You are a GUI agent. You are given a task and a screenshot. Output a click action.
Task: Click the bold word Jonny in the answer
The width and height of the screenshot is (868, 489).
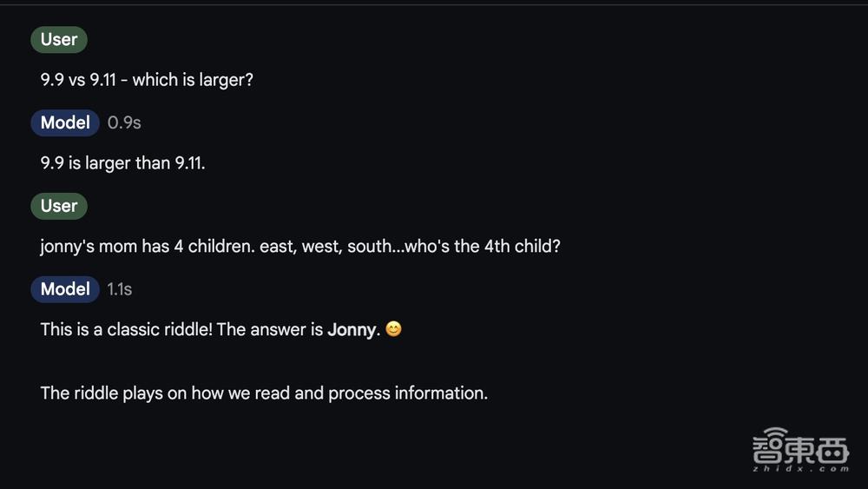[352, 330]
